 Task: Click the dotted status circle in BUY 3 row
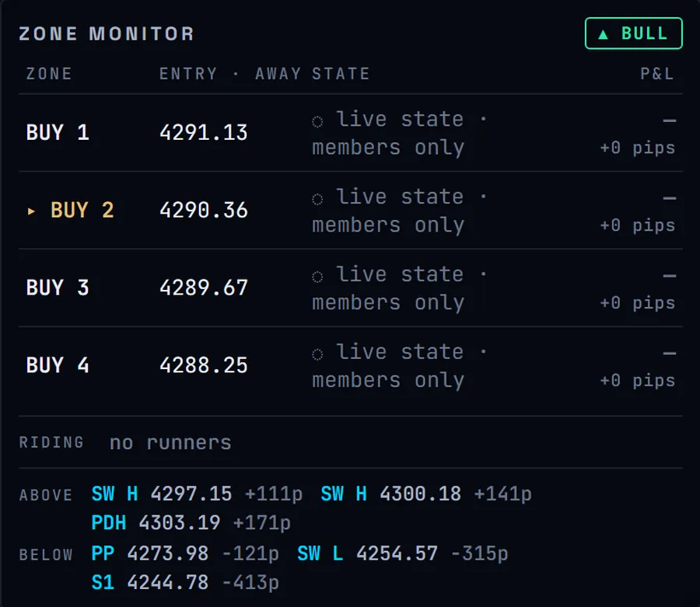317,277
